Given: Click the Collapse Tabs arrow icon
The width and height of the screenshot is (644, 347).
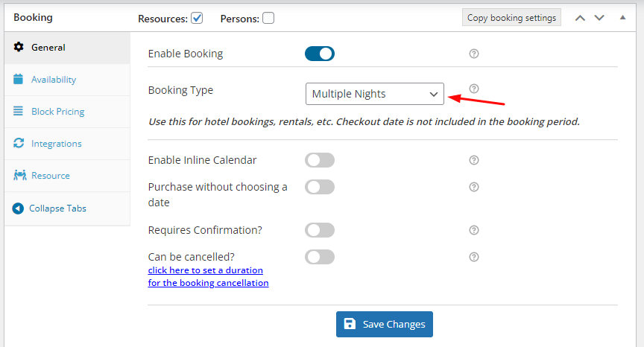Looking at the screenshot, I should (18, 208).
